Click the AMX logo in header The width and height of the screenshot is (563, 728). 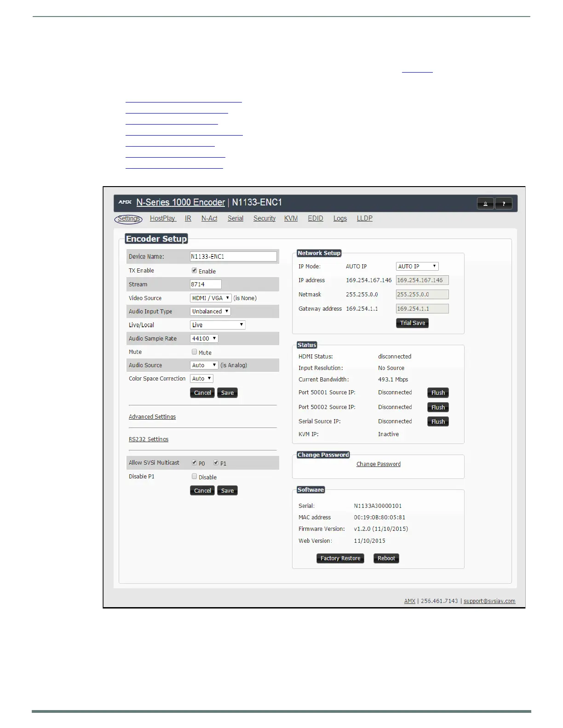click(x=125, y=202)
